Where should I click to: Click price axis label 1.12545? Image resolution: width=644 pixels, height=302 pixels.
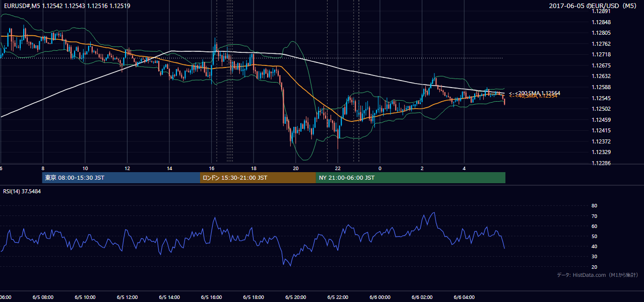click(601, 98)
